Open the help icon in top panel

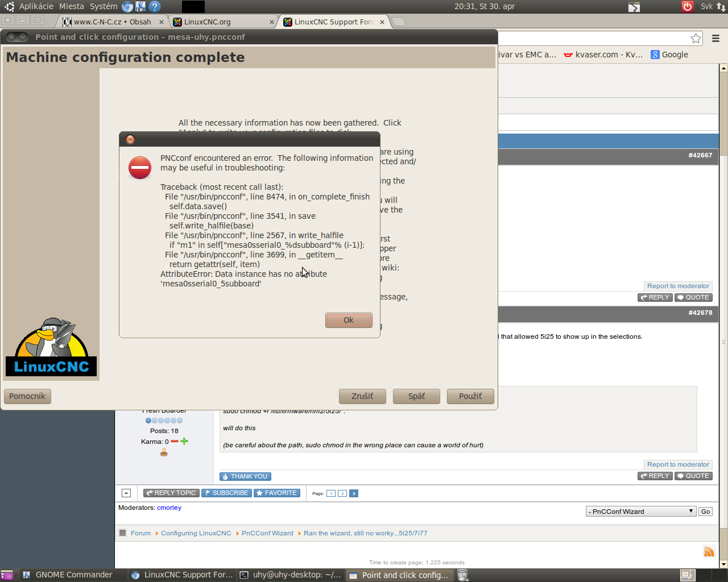click(x=155, y=7)
